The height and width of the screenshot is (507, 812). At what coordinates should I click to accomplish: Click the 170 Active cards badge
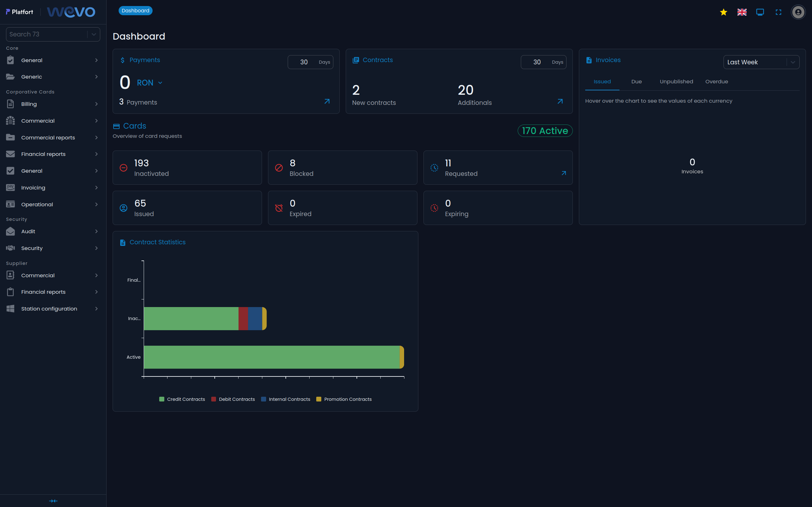(545, 131)
